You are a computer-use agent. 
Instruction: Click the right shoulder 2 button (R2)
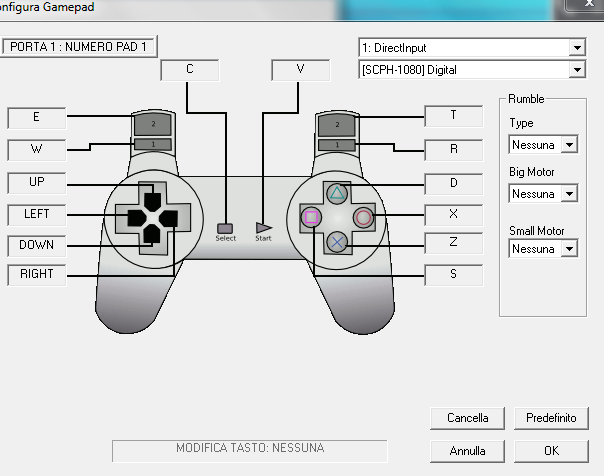click(337, 125)
